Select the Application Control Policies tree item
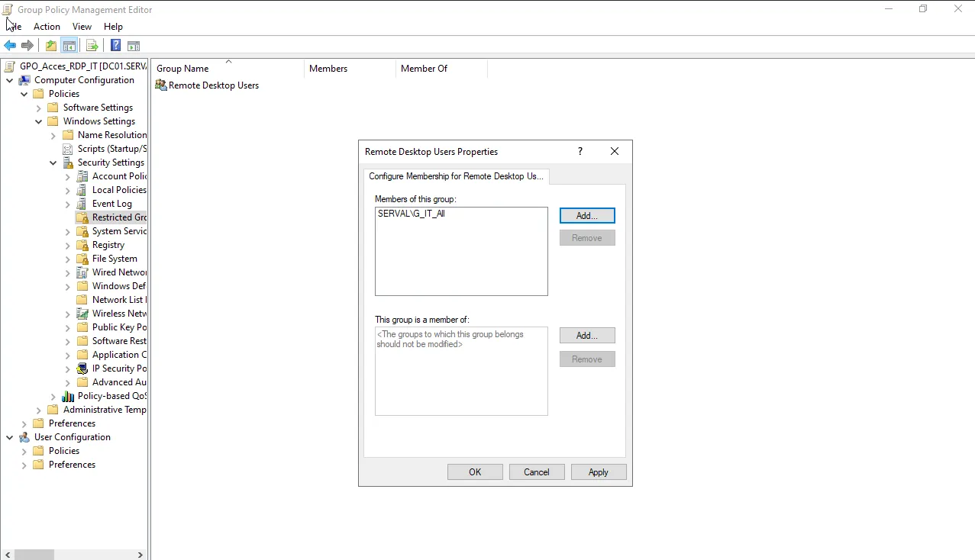 pos(112,355)
